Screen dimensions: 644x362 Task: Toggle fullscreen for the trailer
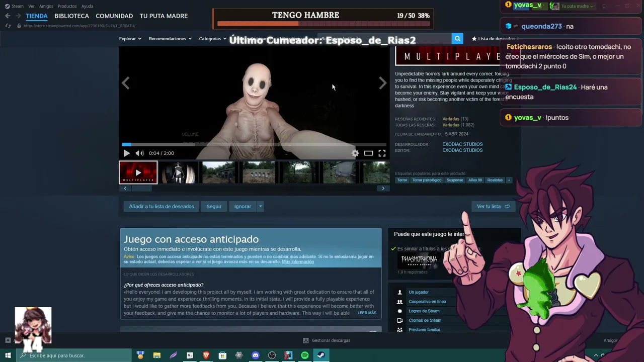(382, 153)
